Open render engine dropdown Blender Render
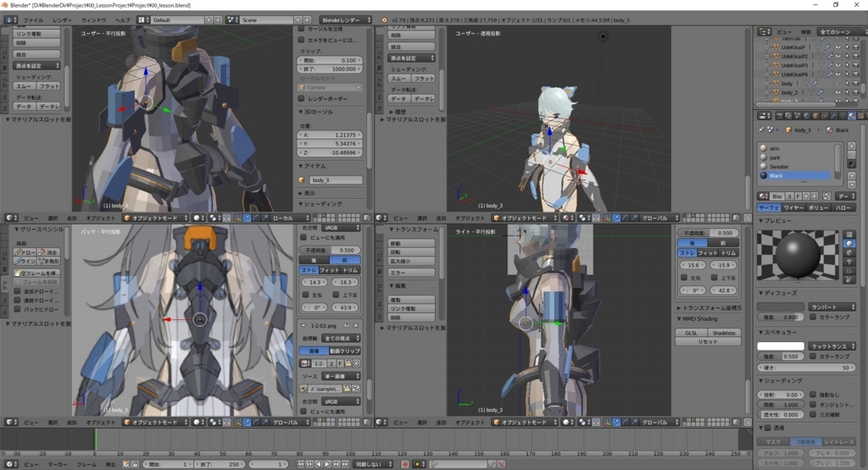This screenshot has width=868, height=470. 347,20
